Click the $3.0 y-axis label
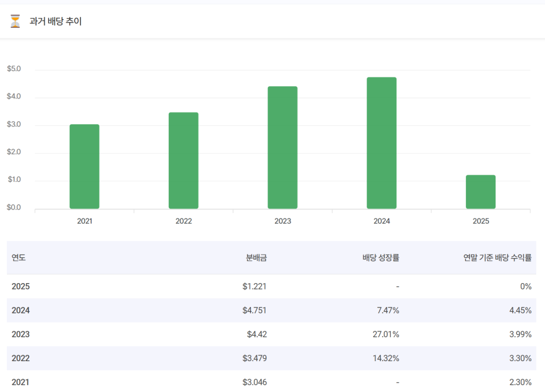This screenshot has height=392, width=545. 14,124
